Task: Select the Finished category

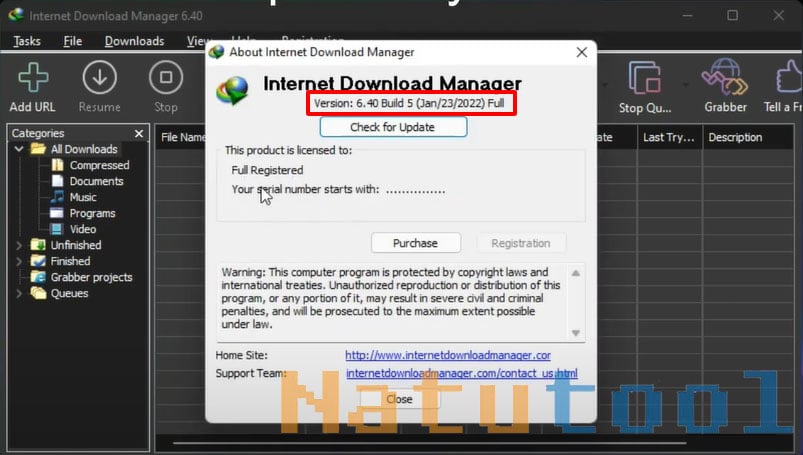Action: [70, 261]
